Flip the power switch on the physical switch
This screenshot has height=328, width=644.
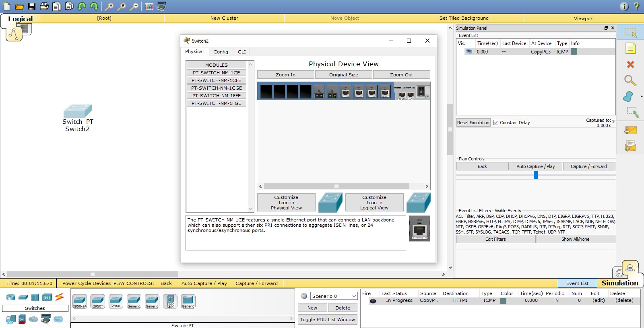click(421, 92)
